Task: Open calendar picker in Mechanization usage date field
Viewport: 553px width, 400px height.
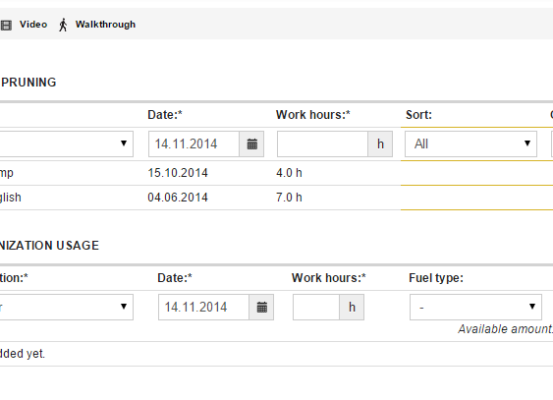Action: coord(262,307)
